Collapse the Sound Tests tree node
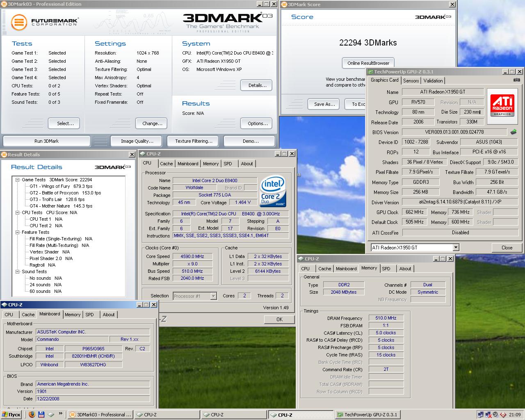Image resolution: width=525 pixels, height=420 pixels. [18, 272]
